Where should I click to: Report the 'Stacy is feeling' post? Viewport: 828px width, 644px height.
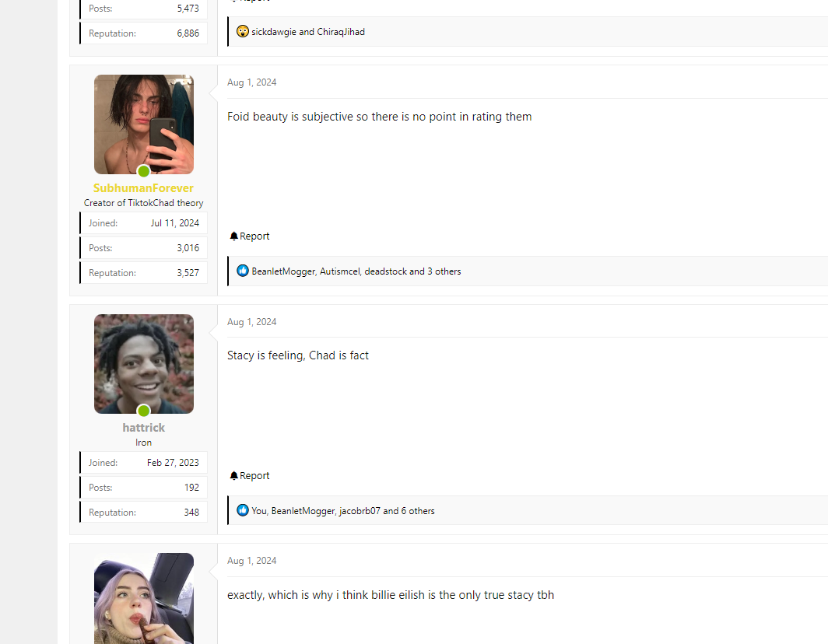click(254, 475)
